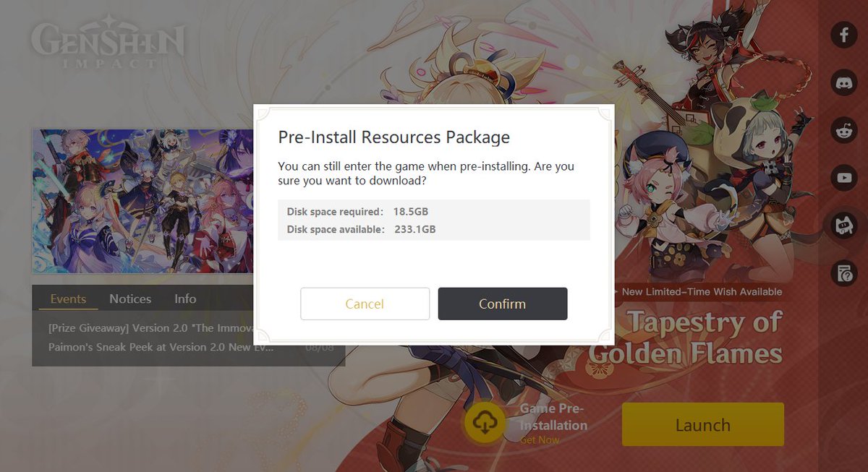Switch to the Events tab

(68, 299)
